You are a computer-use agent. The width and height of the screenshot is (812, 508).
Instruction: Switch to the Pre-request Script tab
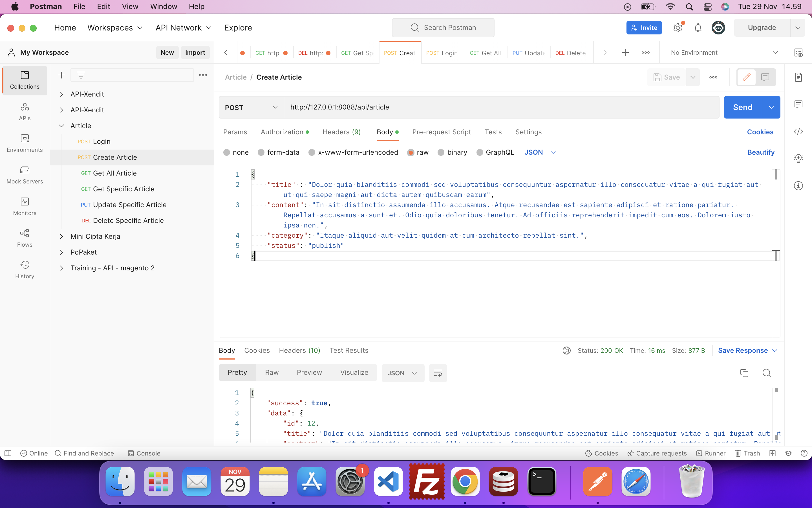tap(441, 132)
